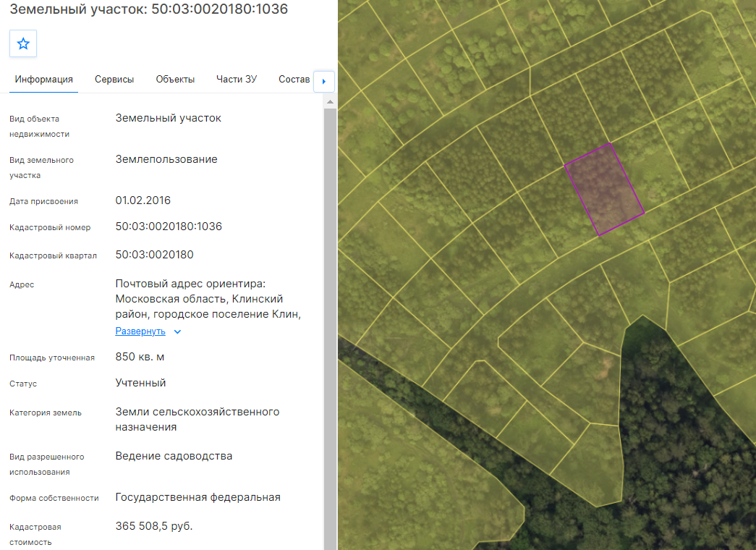This screenshot has width=756, height=550.
Task: Select the Части ЗУ tab
Action: [237, 79]
